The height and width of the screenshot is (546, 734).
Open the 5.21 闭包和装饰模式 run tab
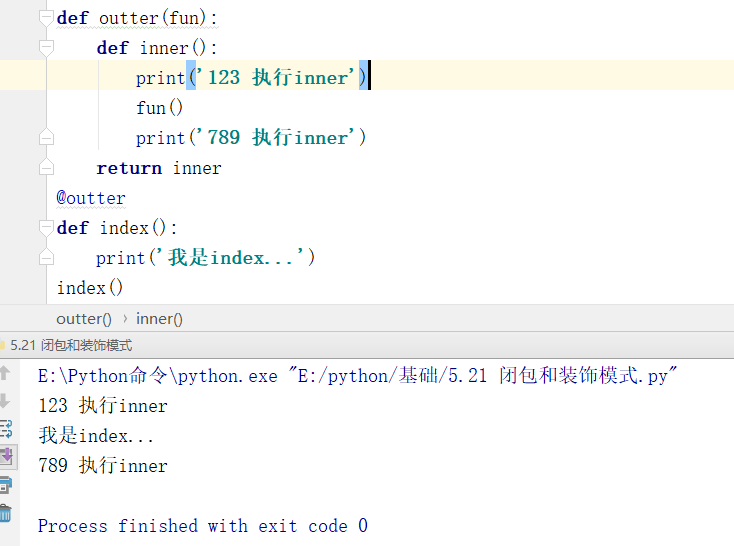[71, 346]
